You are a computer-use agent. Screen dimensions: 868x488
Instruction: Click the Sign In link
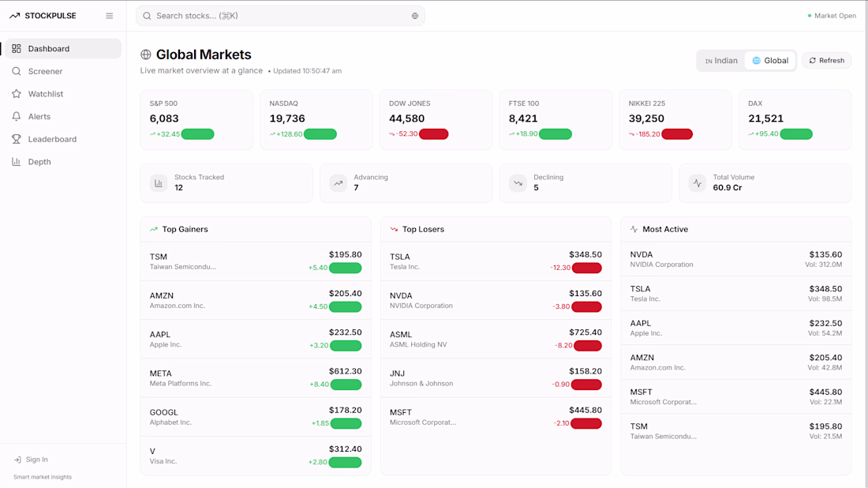(x=31, y=460)
